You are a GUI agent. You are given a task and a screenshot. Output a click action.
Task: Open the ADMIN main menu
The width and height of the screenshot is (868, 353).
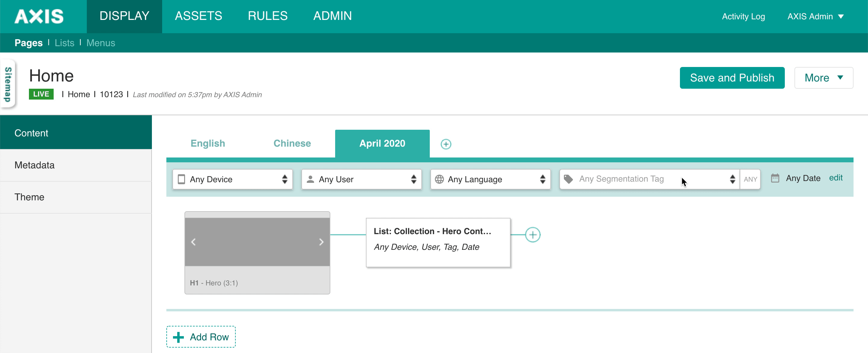(x=332, y=16)
